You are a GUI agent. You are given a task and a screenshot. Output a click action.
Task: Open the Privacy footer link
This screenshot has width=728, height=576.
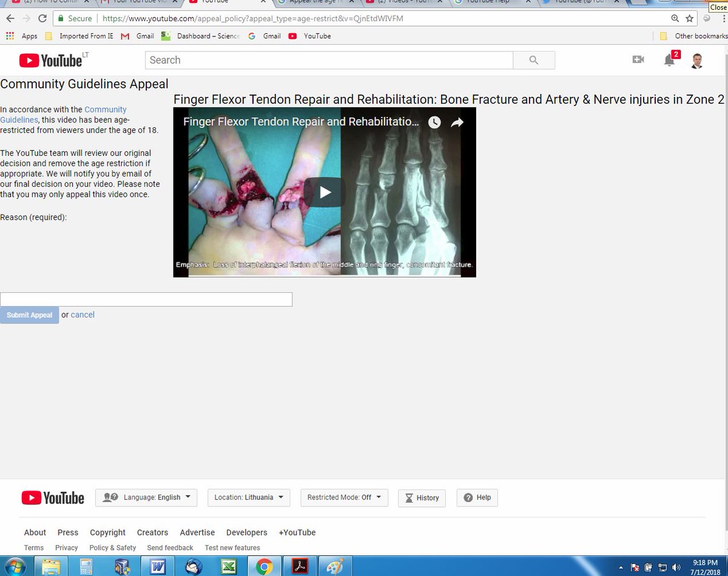click(67, 548)
